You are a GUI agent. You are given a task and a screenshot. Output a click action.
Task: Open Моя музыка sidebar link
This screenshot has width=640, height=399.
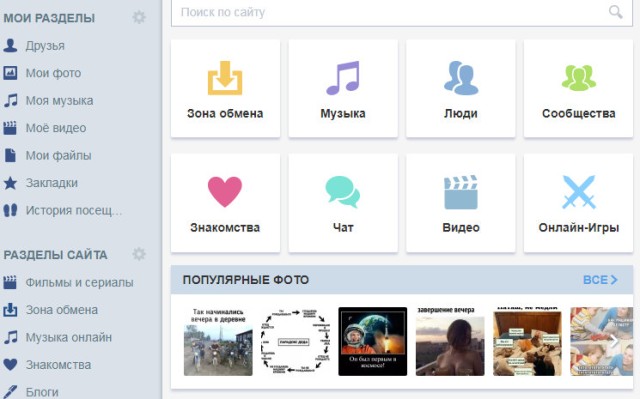(60, 100)
